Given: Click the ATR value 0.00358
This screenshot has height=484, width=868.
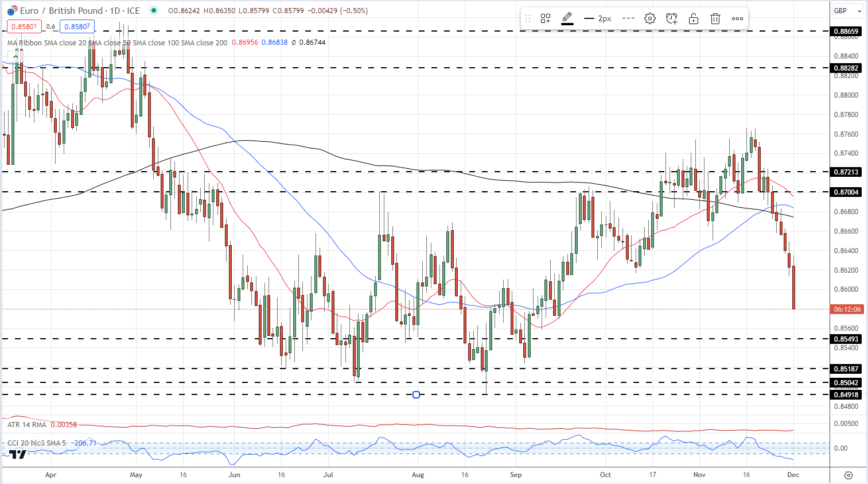Looking at the screenshot, I should [64, 425].
